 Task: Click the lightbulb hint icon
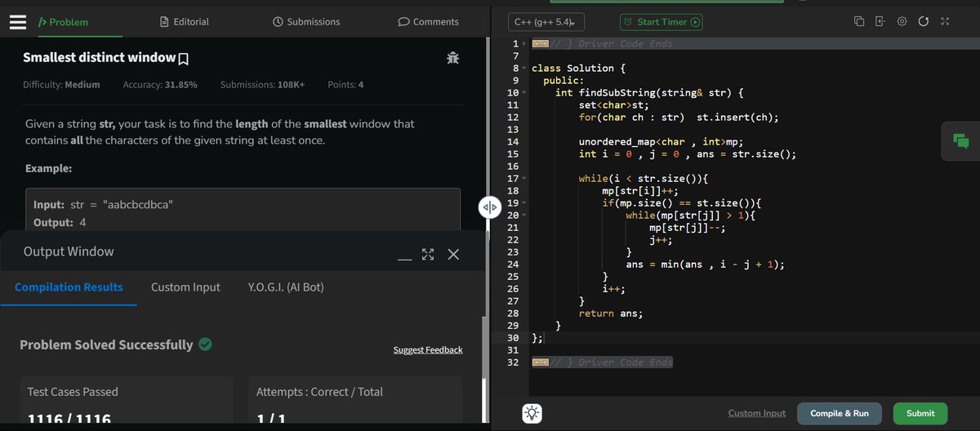pyautogui.click(x=532, y=413)
